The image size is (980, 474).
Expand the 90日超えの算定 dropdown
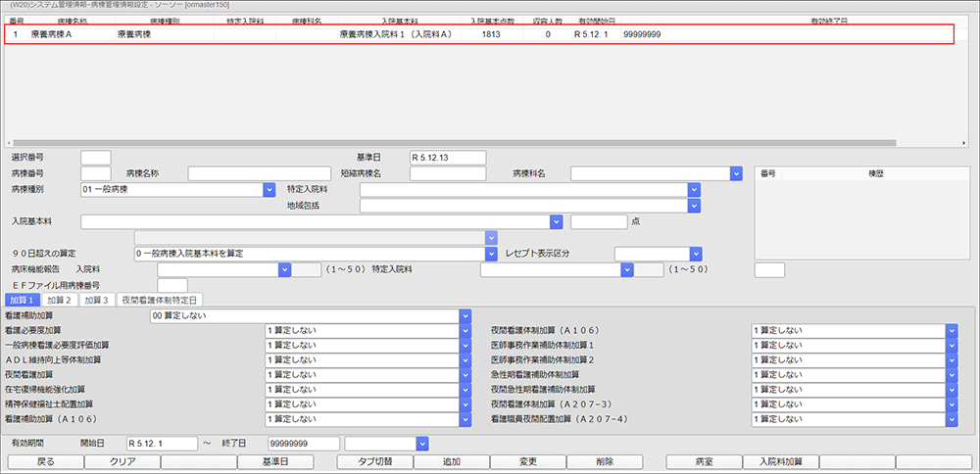[x=491, y=254]
